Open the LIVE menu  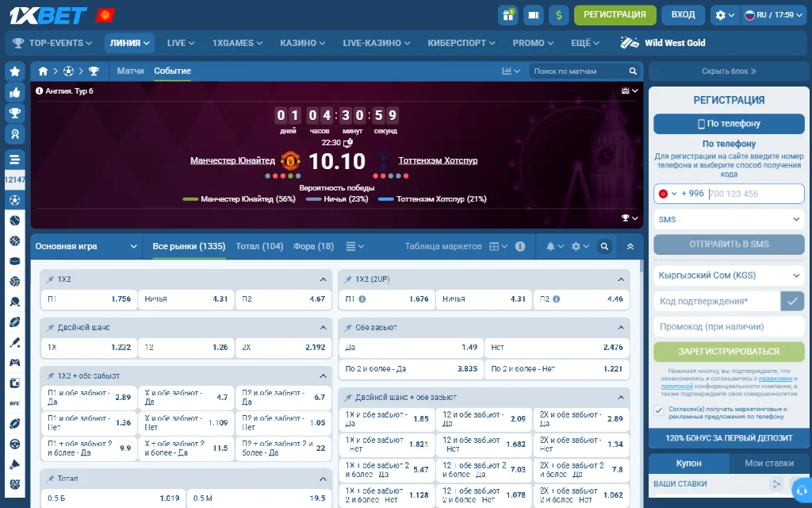181,43
